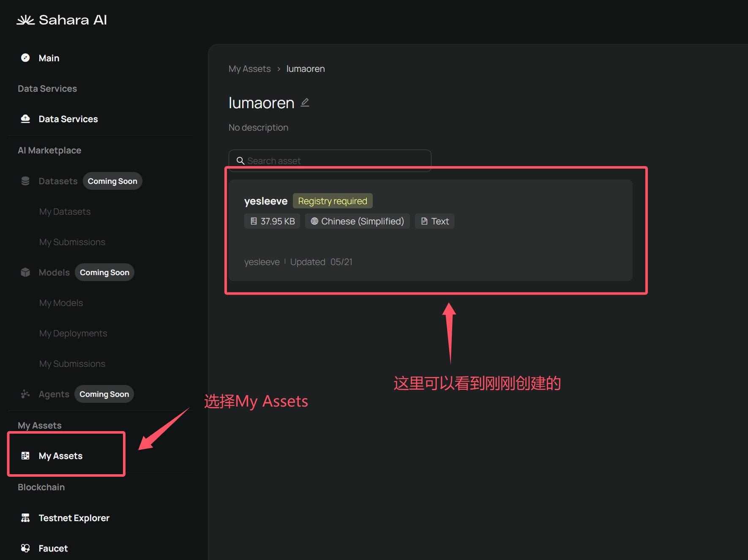The width and height of the screenshot is (748, 560).
Task: Open My Submissions under Models
Action: pos(72,363)
